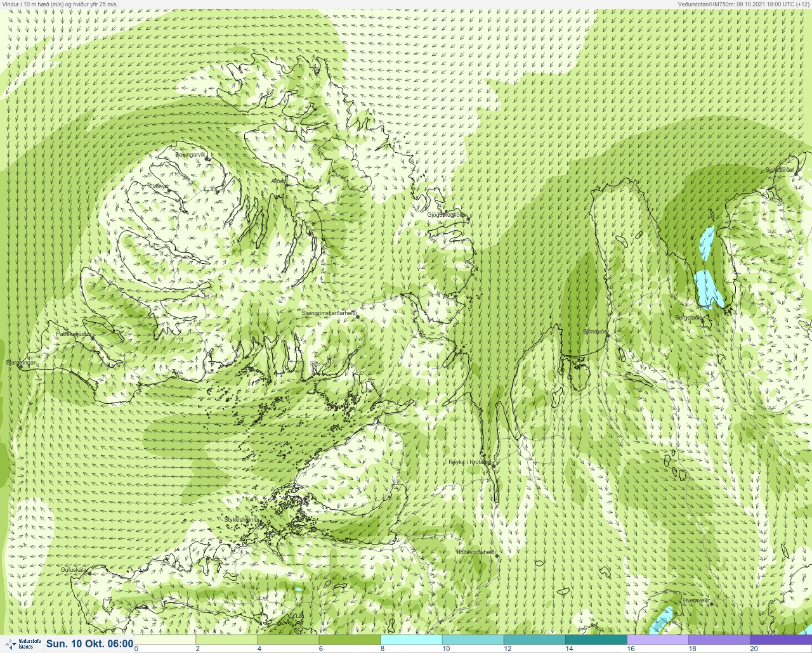812x653 pixels.
Task: Click the legend tick value 8
Action: coord(383,649)
